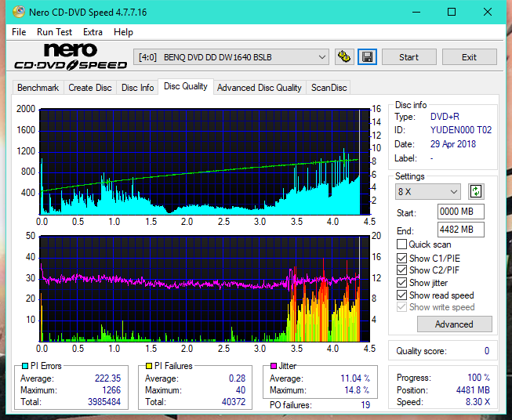Enable the Quick scan checkbox
The image size is (512, 420).
pyautogui.click(x=401, y=244)
